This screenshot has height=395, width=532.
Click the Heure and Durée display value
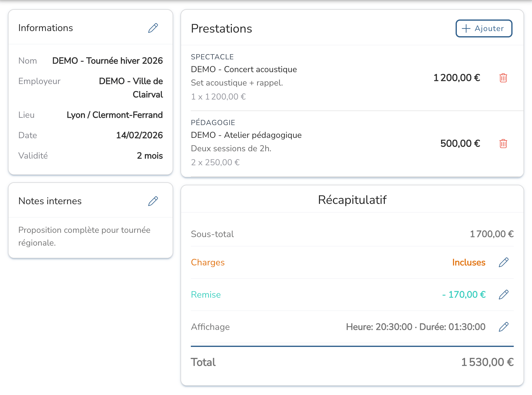[415, 327]
